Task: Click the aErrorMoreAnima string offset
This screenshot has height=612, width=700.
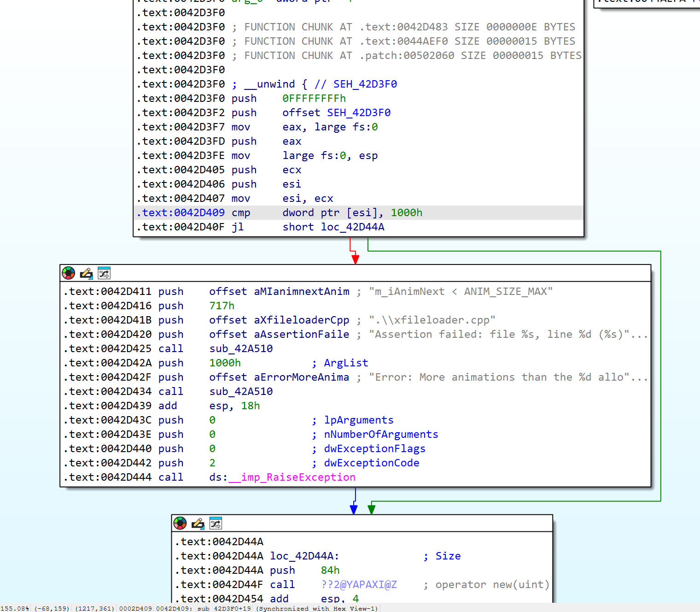Action: coord(302,377)
